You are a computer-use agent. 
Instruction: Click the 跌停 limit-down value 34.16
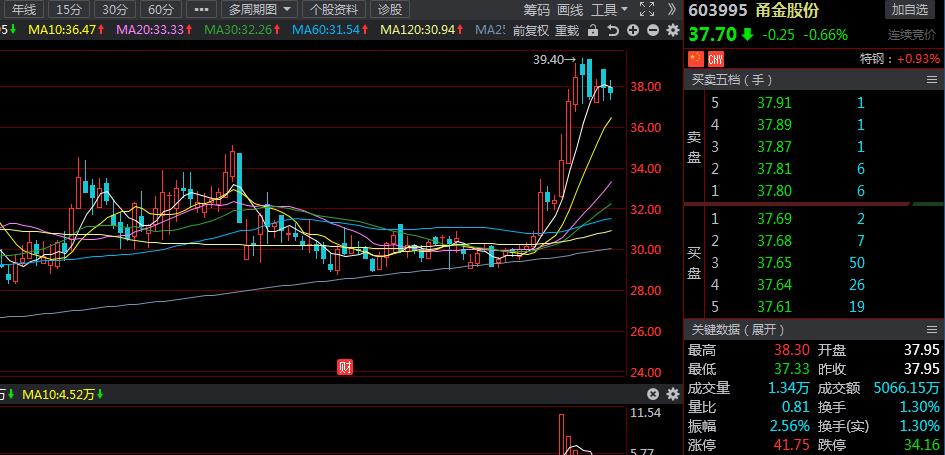point(921,445)
